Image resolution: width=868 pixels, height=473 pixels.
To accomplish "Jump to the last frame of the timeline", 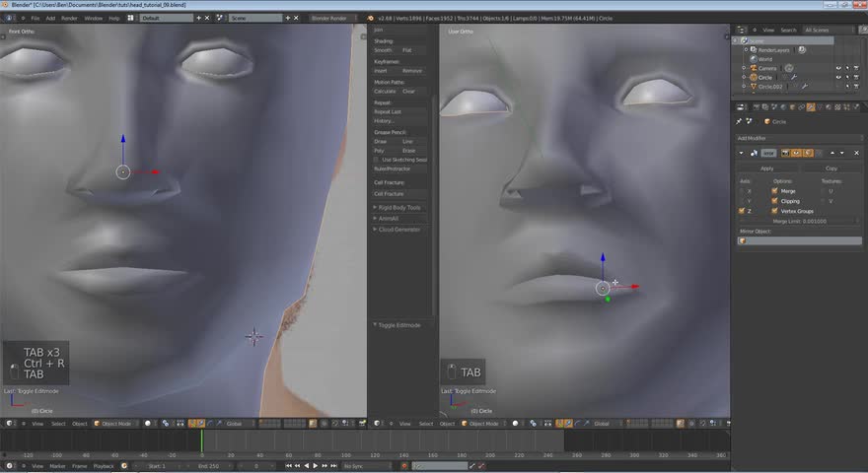I will click(333, 466).
